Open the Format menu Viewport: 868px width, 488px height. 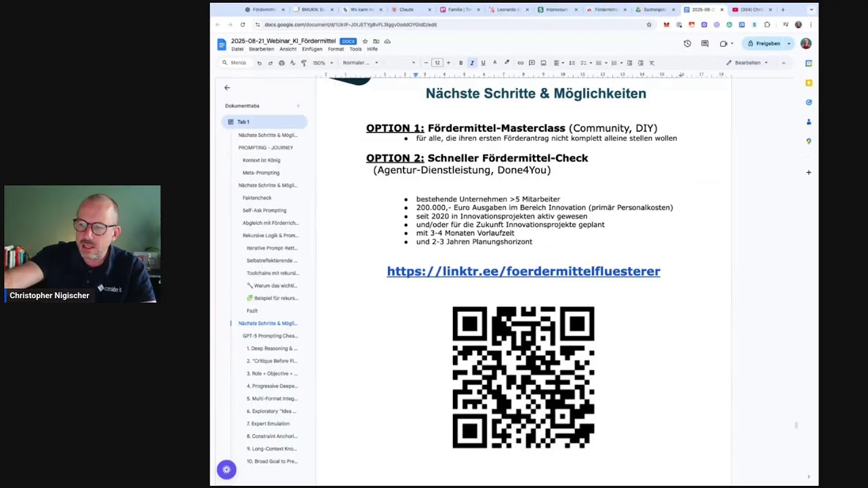pyautogui.click(x=336, y=49)
